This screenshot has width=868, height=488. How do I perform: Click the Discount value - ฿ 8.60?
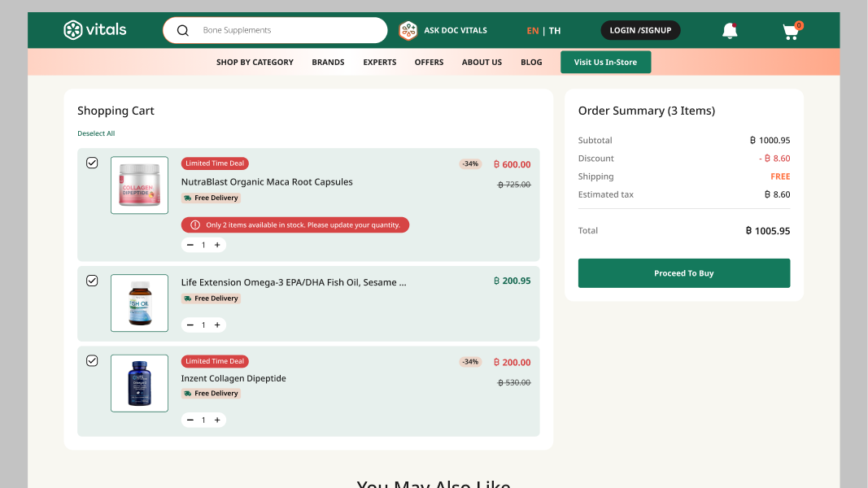pos(774,159)
